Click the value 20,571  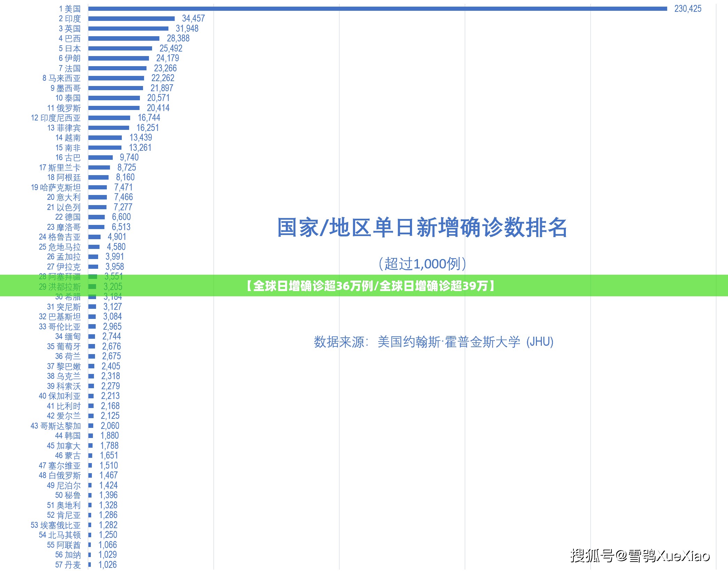click(158, 98)
